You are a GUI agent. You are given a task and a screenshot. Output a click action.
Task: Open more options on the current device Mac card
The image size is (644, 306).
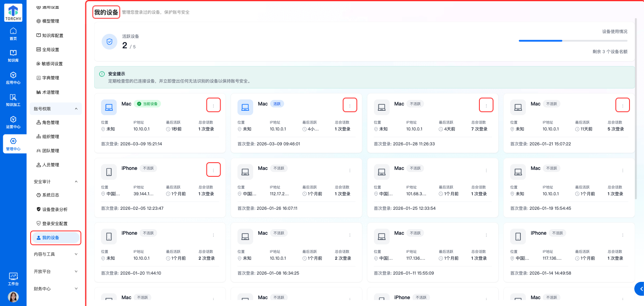[213, 105]
